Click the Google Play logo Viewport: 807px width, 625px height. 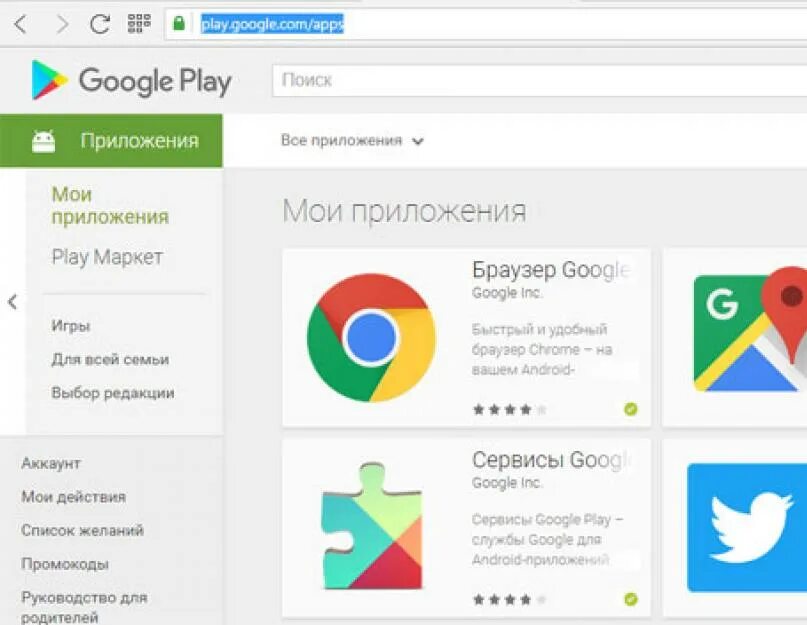coord(132,81)
